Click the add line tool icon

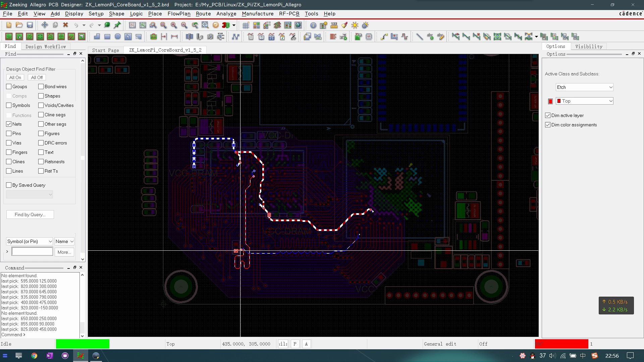coord(419,37)
